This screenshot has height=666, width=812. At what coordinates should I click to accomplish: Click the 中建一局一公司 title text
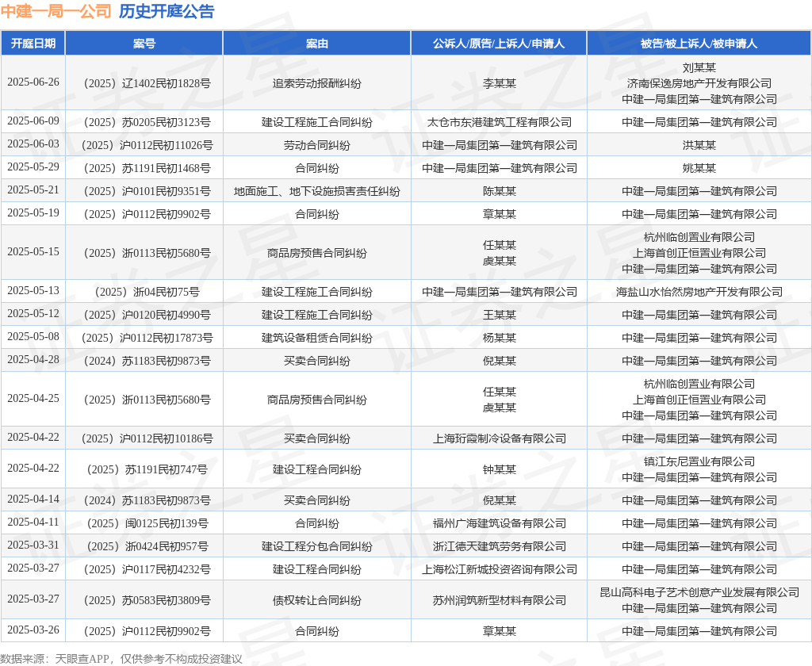(x=56, y=11)
